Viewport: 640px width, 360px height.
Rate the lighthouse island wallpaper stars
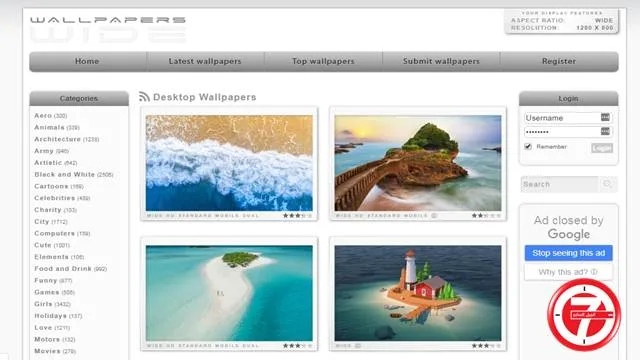pyautogui.click(x=486, y=346)
